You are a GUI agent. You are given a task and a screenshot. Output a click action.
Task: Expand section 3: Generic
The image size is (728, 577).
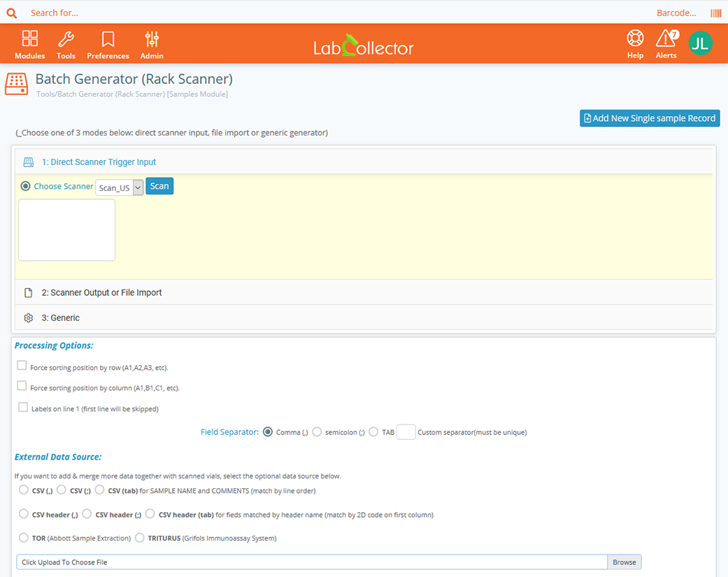tap(364, 318)
